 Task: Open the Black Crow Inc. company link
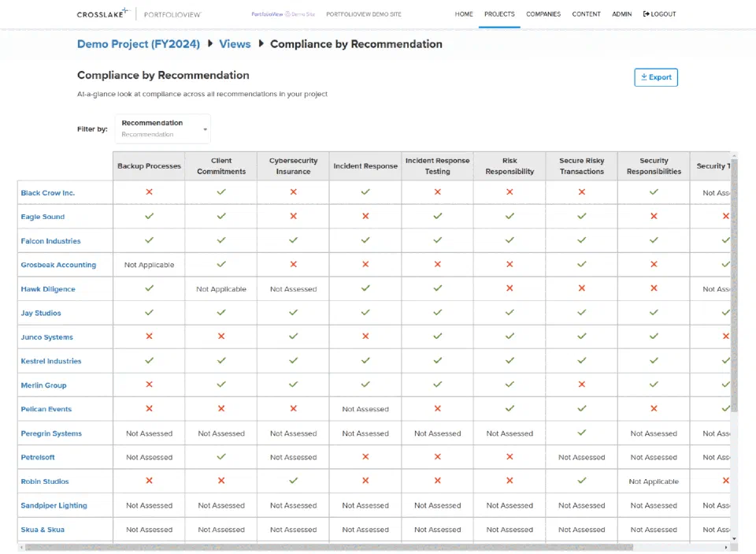click(x=48, y=192)
